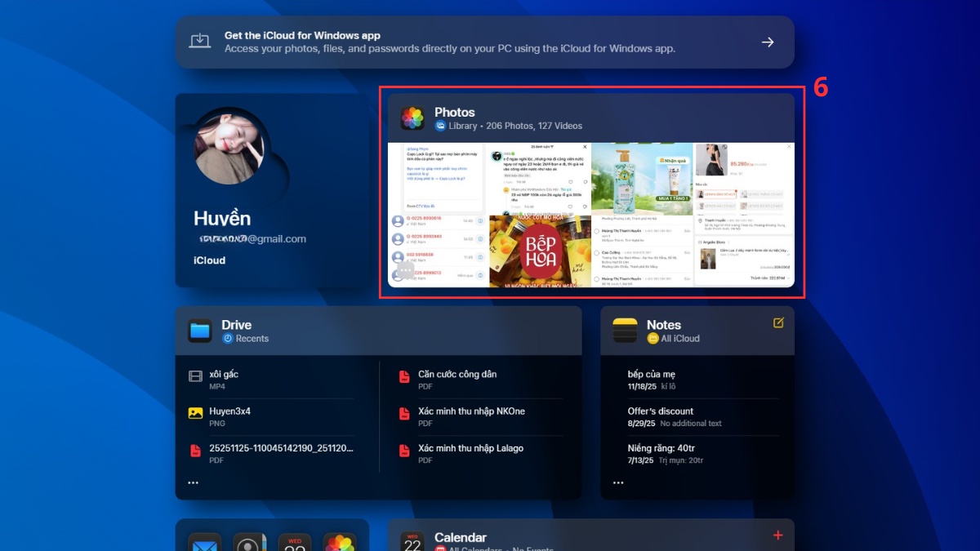980x551 pixels.
Task: Open the green shampoo bottle photo thumbnail
Action: (x=642, y=179)
